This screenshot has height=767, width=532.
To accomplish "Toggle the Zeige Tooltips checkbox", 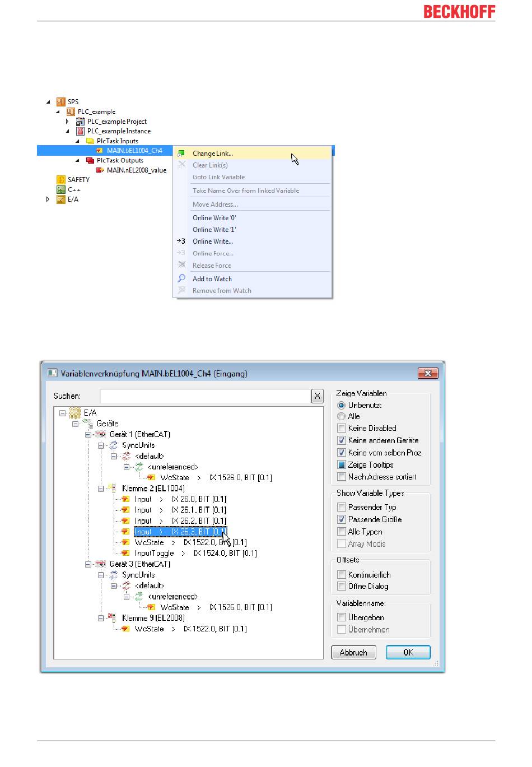I will [x=342, y=464].
